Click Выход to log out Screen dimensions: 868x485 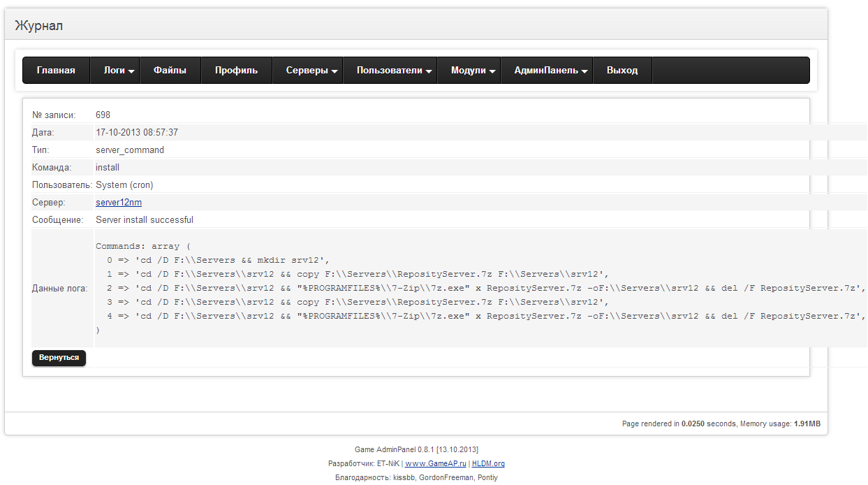pyautogui.click(x=621, y=71)
